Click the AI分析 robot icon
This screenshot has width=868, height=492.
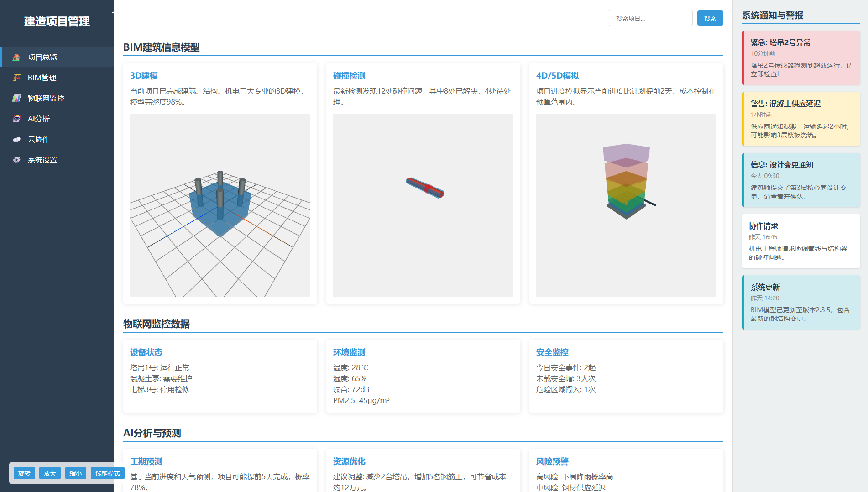click(x=16, y=119)
